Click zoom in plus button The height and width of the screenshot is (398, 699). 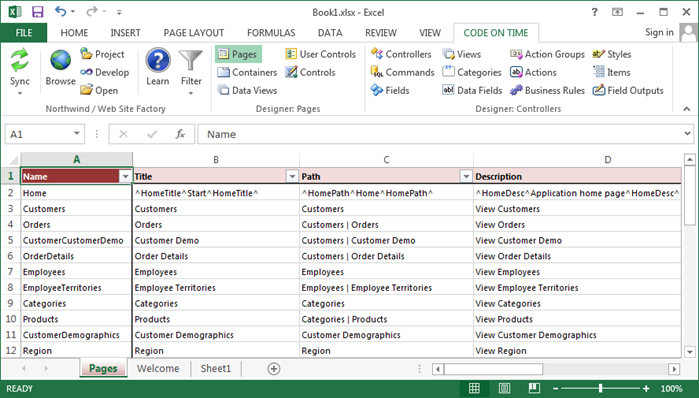[x=646, y=389]
